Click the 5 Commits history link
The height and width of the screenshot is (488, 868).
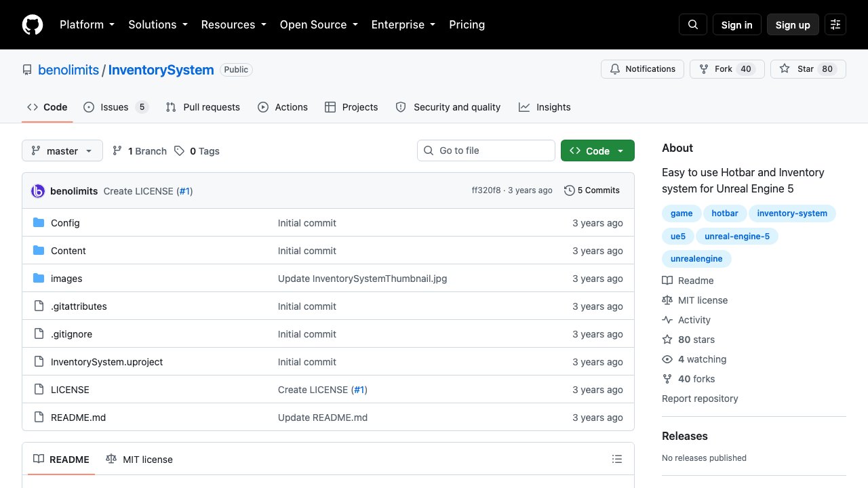[x=592, y=190]
